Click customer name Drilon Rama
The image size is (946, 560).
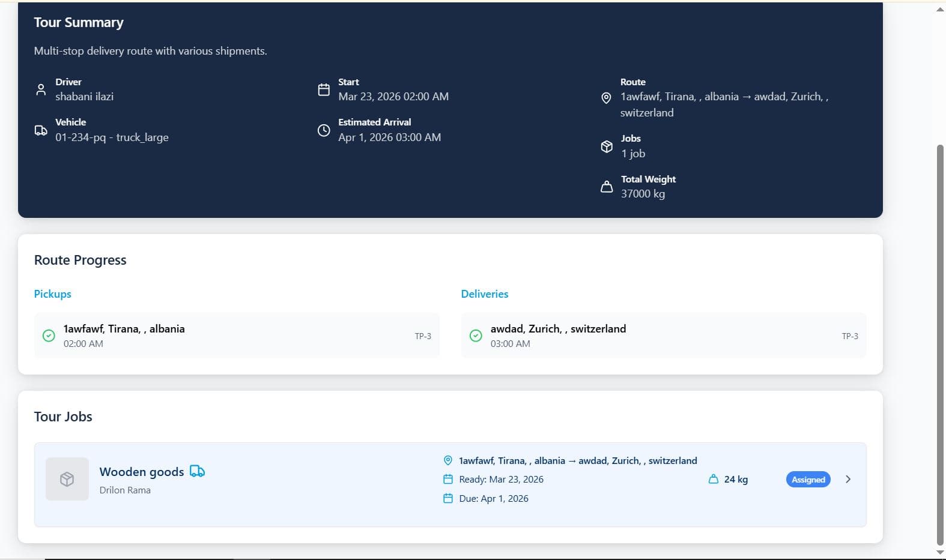tap(125, 490)
